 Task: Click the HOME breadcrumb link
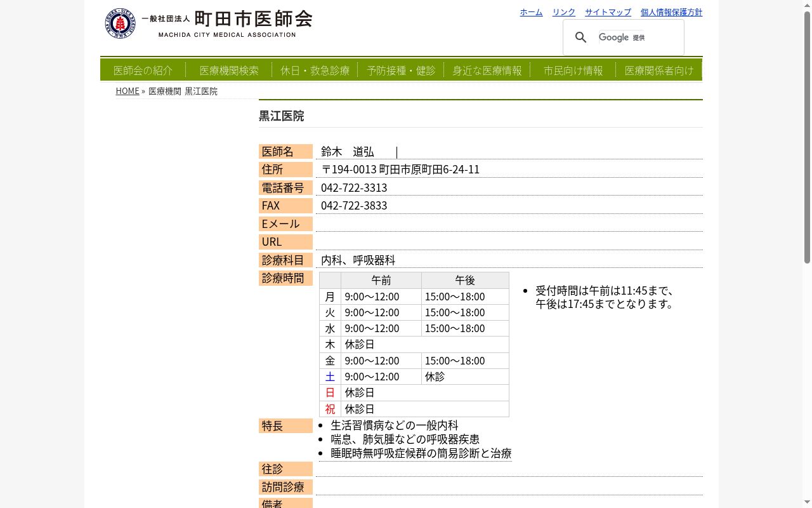(128, 91)
